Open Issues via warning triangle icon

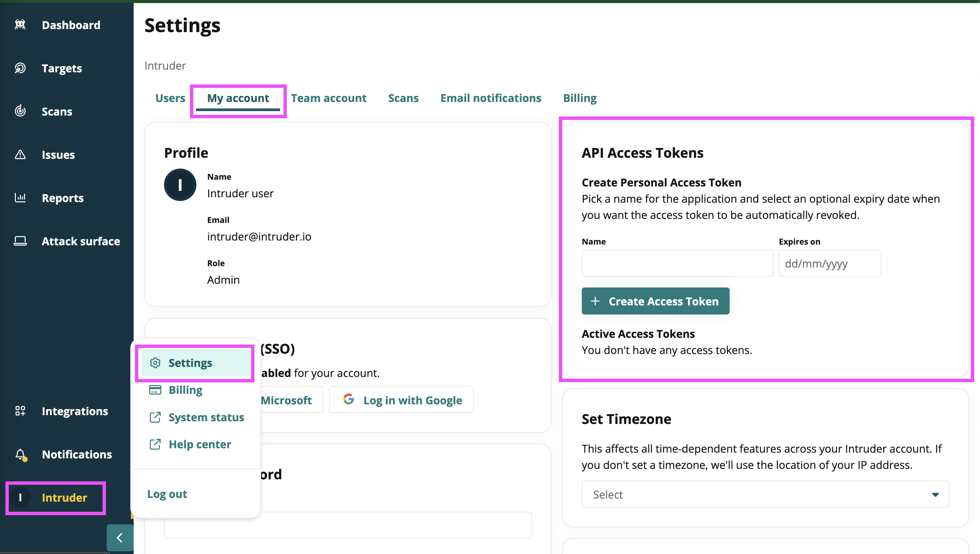tap(20, 155)
